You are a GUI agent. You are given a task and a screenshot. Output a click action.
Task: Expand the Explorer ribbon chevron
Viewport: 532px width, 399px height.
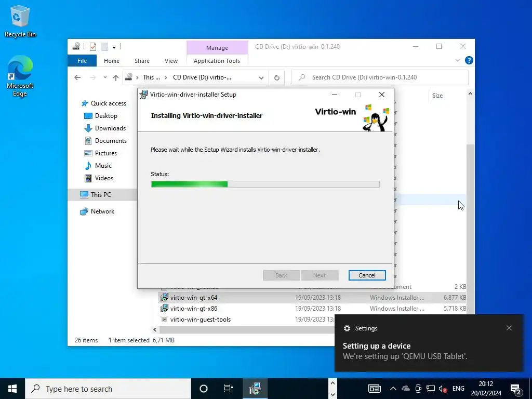tap(457, 60)
